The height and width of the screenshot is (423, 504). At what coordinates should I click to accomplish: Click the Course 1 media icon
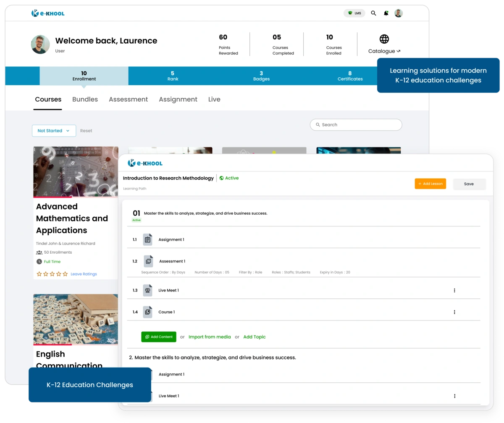147,312
